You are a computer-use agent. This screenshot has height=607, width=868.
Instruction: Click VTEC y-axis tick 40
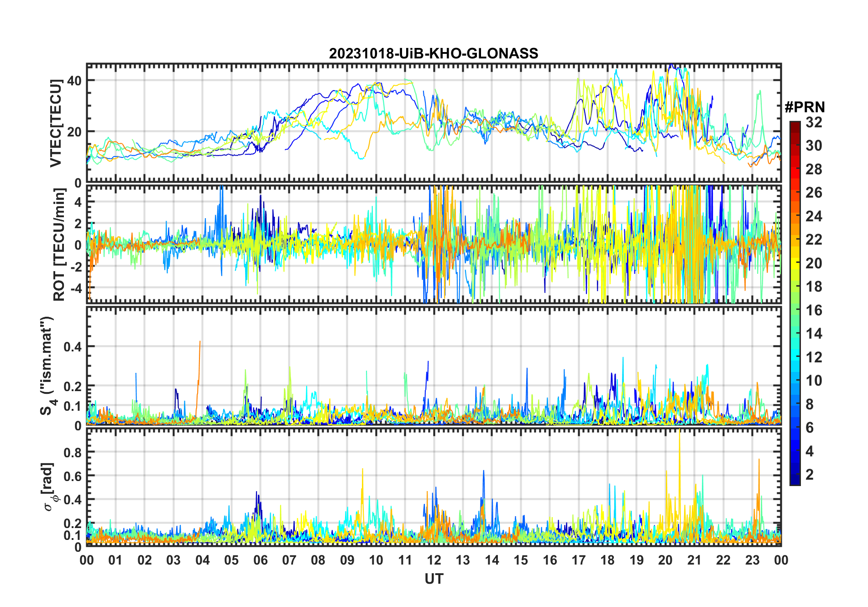(74, 80)
